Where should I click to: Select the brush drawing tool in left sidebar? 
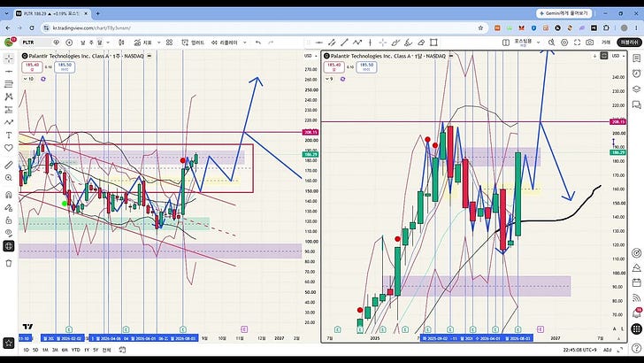pyautogui.click(x=9, y=122)
